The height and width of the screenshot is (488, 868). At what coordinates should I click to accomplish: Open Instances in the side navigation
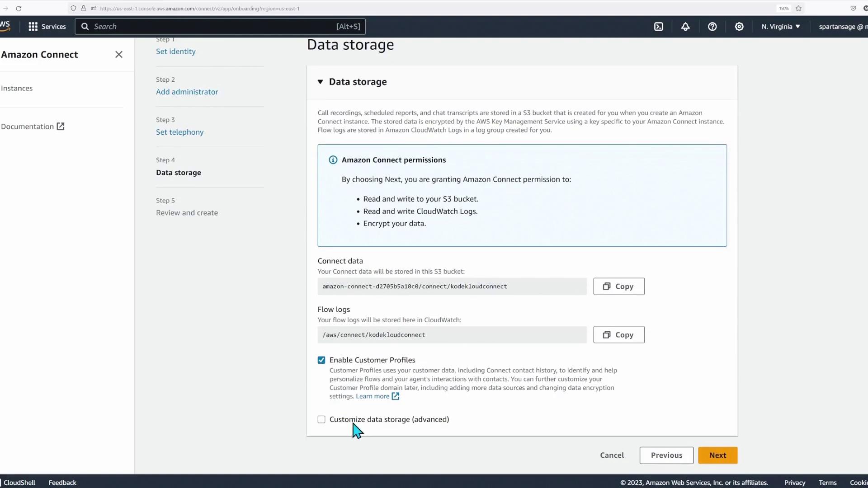pos(17,89)
